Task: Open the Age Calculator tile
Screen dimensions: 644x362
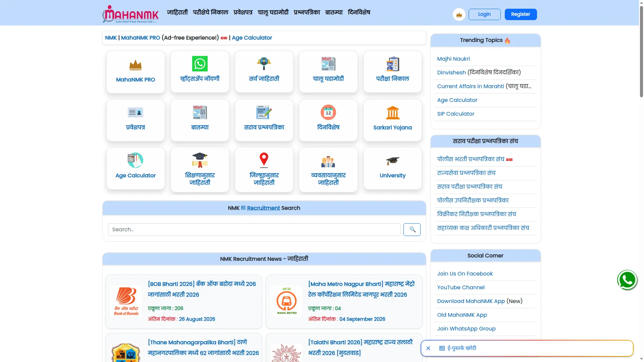Action: coord(136,168)
